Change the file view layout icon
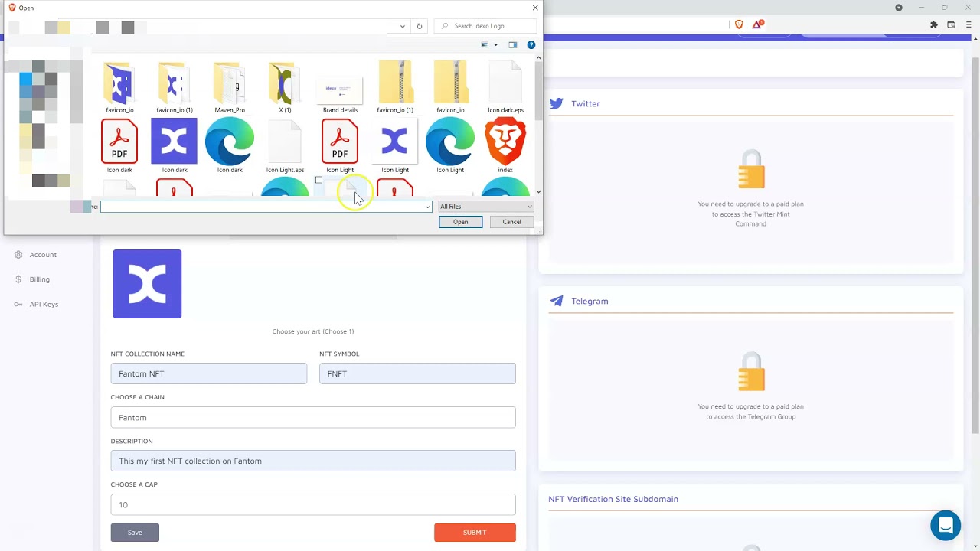 click(485, 45)
